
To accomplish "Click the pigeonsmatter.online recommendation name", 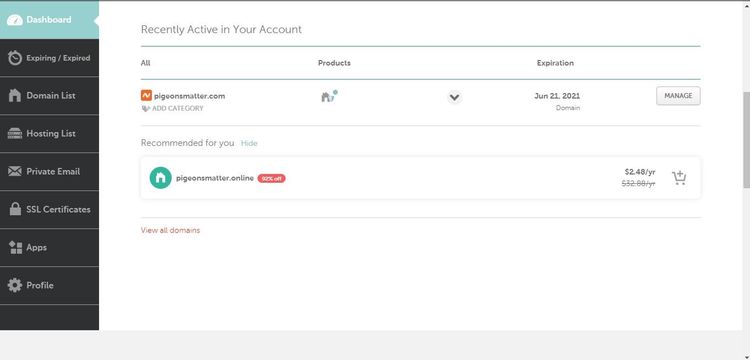I will click(215, 178).
